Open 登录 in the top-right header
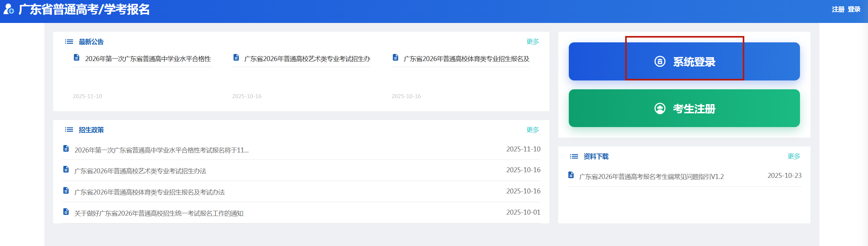The image size is (868, 246). point(854,10)
